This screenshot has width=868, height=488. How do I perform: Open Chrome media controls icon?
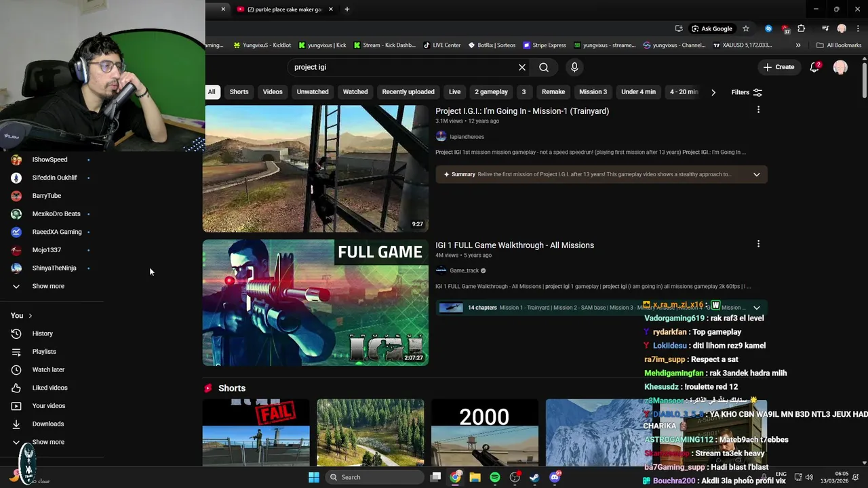click(825, 28)
